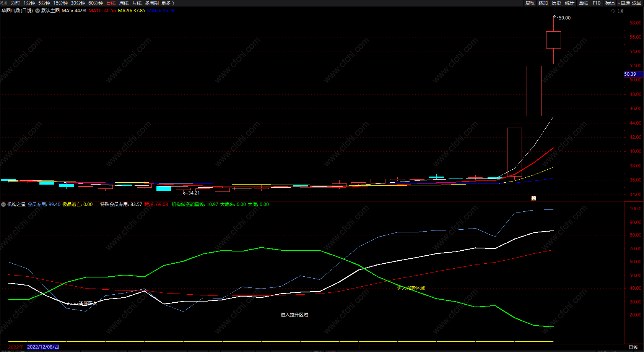Click the 59.00 high price marker

564,18
